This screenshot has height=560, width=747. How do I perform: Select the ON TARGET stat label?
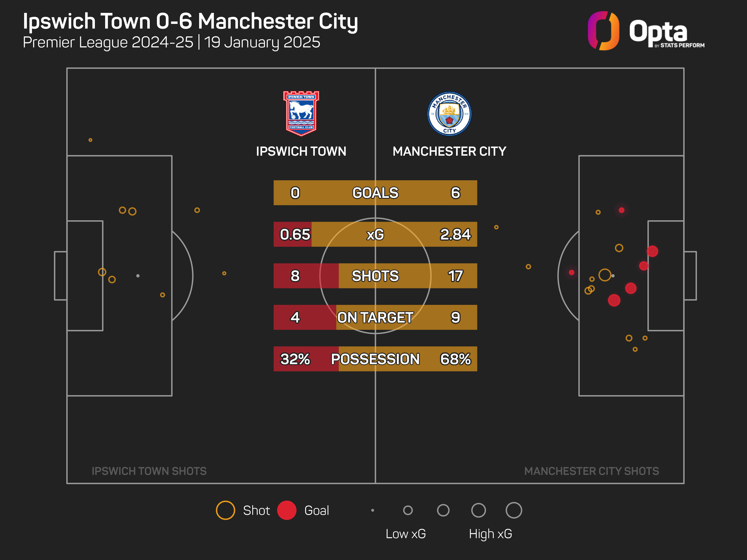[x=375, y=317]
